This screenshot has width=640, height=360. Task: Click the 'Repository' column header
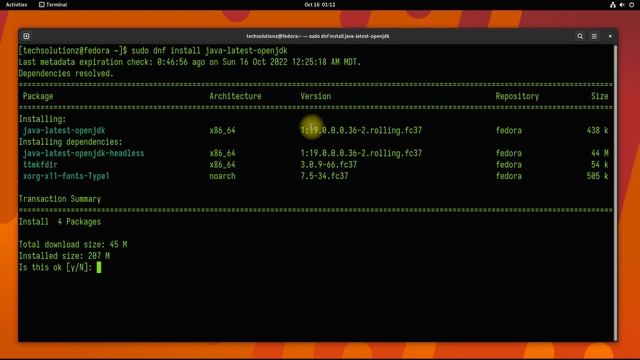click(517, 96)
